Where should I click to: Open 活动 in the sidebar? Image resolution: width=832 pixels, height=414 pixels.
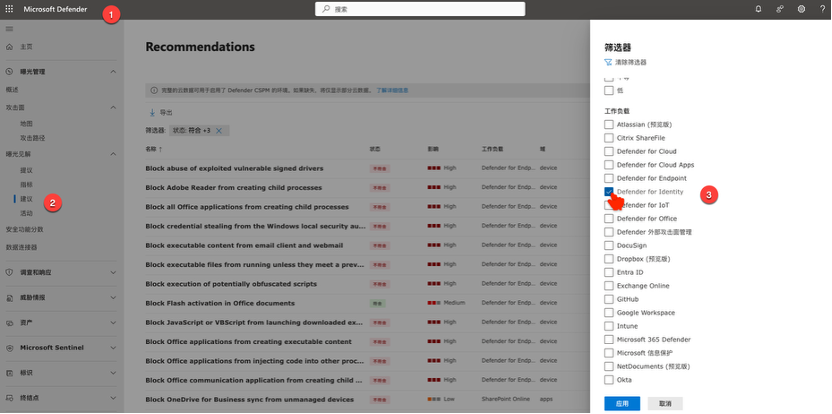coord(27,213)
